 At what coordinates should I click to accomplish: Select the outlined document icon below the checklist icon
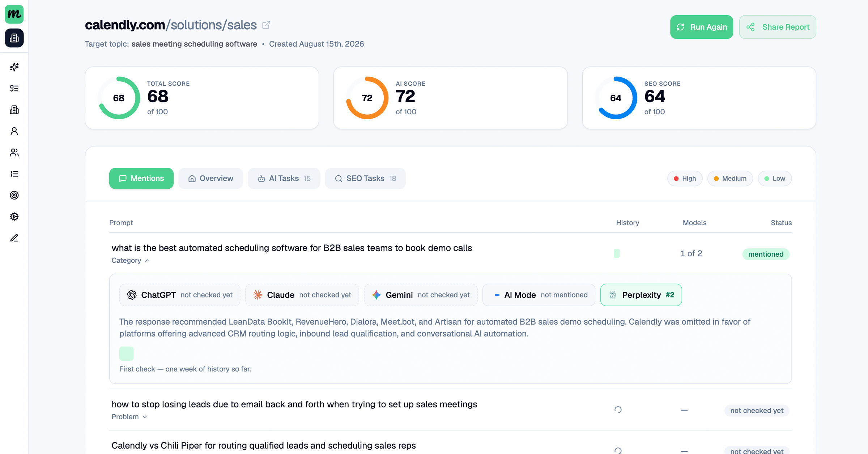14,110
